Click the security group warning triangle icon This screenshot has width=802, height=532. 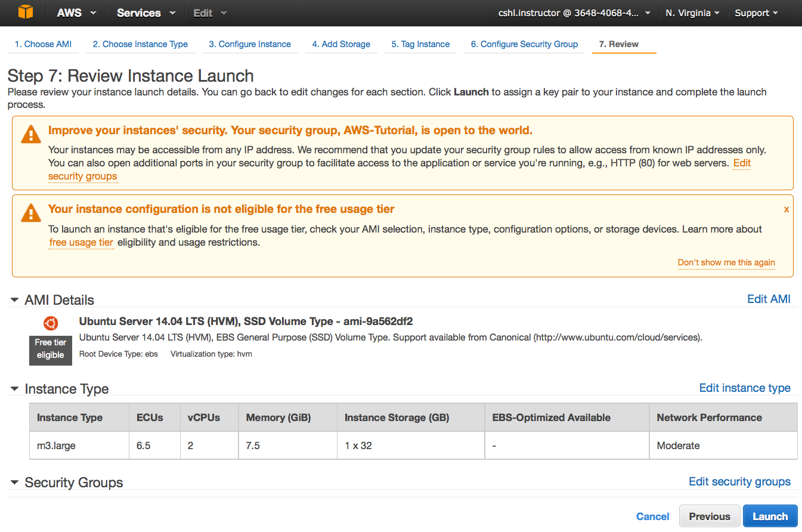[x=31, y=134]
